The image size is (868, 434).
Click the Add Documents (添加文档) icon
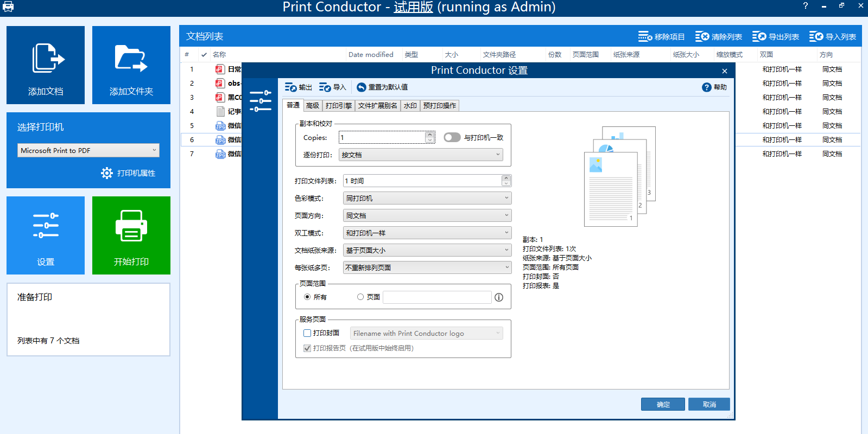[x=48, y=58]
